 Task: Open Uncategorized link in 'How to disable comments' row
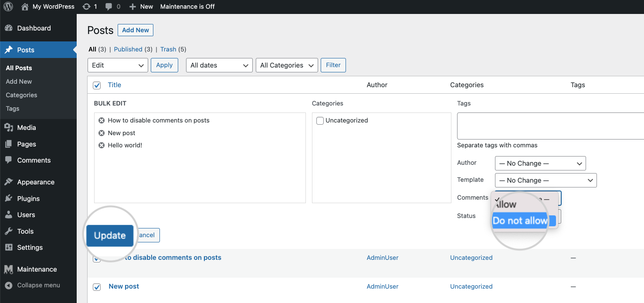(x=471, y=258)
